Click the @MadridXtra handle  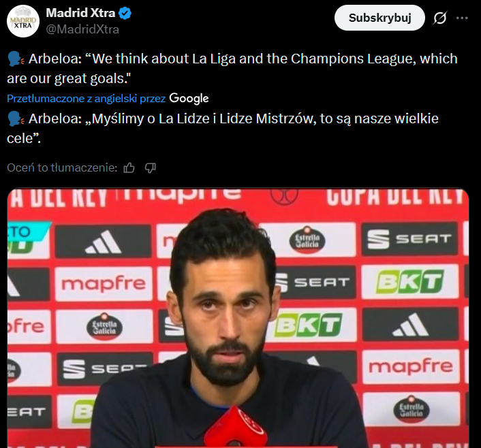click(82, 29)
